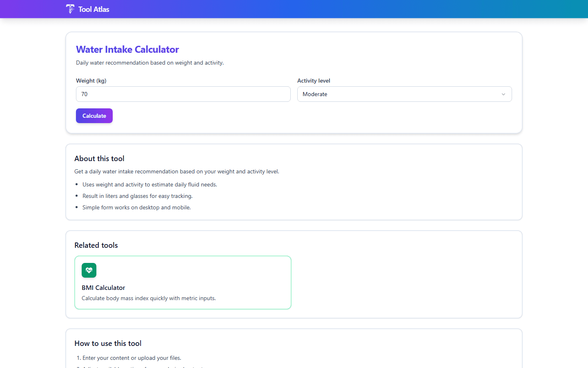Click the Tool Atlas brand name
This screenshot has height=368, width=588.
(x=94, y=9)
